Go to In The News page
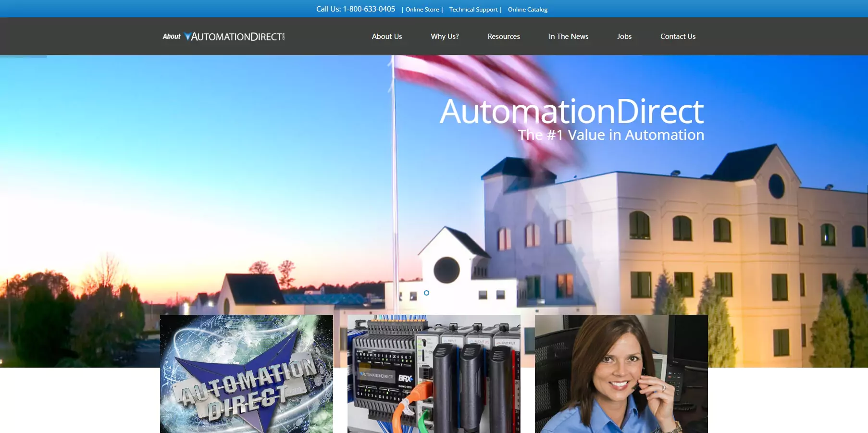Image resolution: width=868 pixels, height=433 pixels. point(569,37)
